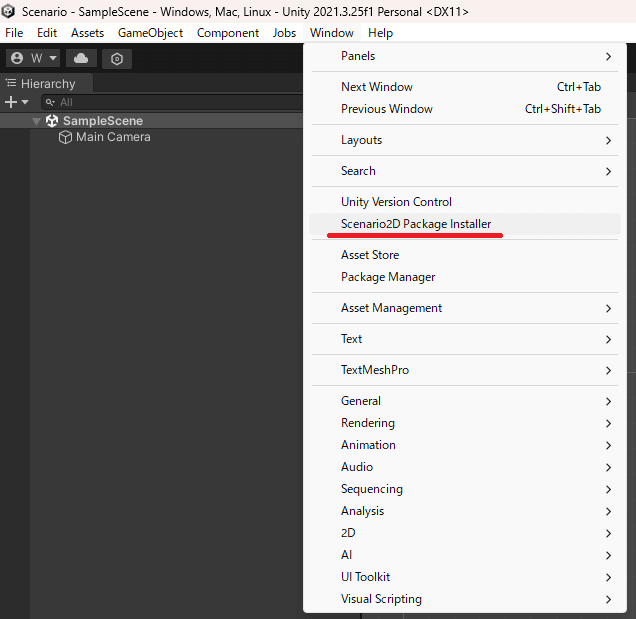Select the SampleScene row

[152, 121]
